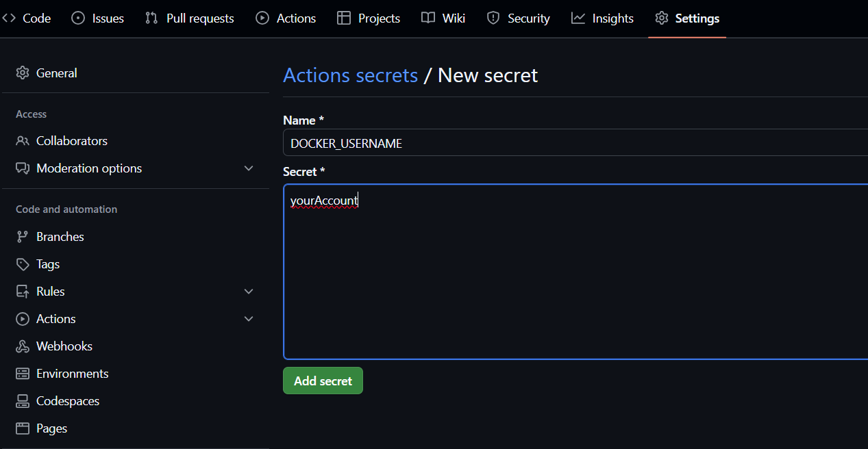Open the top Actions tab label
Image resolution: width=868 pixels, height=449 pixels.
[x=296, y=18]
